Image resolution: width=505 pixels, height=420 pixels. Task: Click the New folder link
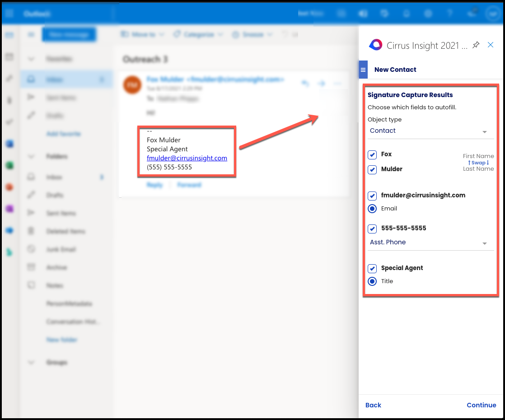pos(62,340)
